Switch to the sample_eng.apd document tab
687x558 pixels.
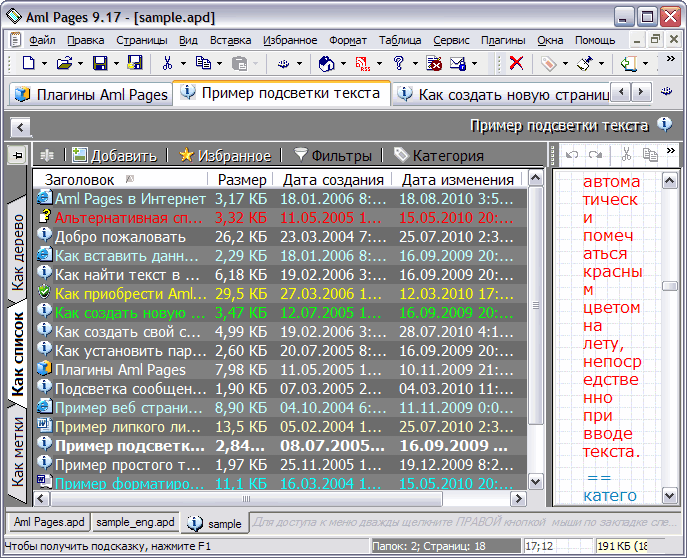[x=135, y=522]
